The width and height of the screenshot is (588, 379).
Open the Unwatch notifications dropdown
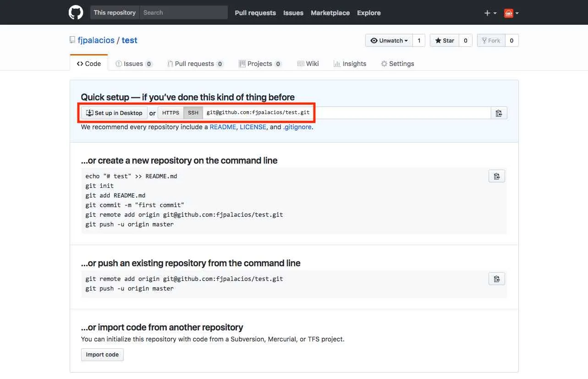[x=389, y=40]
